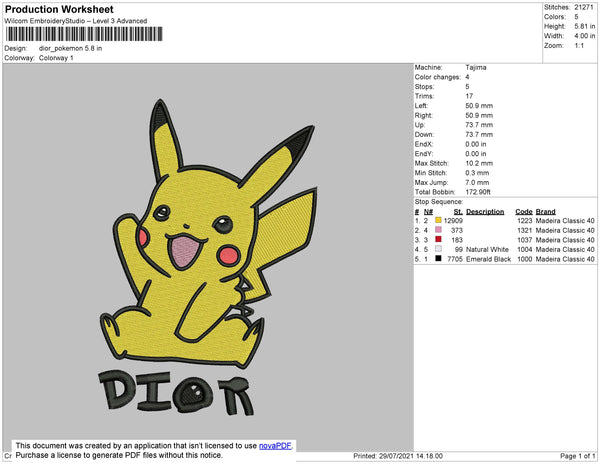Click the 'Description' column header
Viewport: 600px width, 464px height.
(485, 212)
